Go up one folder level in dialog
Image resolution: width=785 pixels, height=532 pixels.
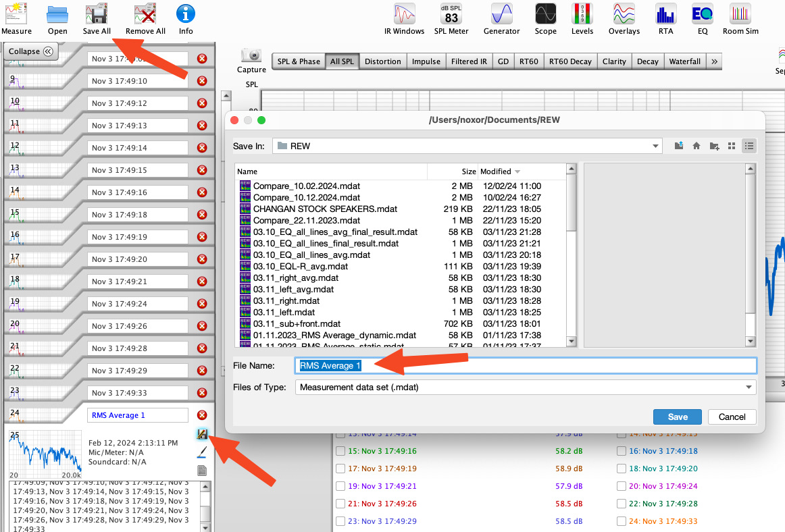click(x=679, y=146)
